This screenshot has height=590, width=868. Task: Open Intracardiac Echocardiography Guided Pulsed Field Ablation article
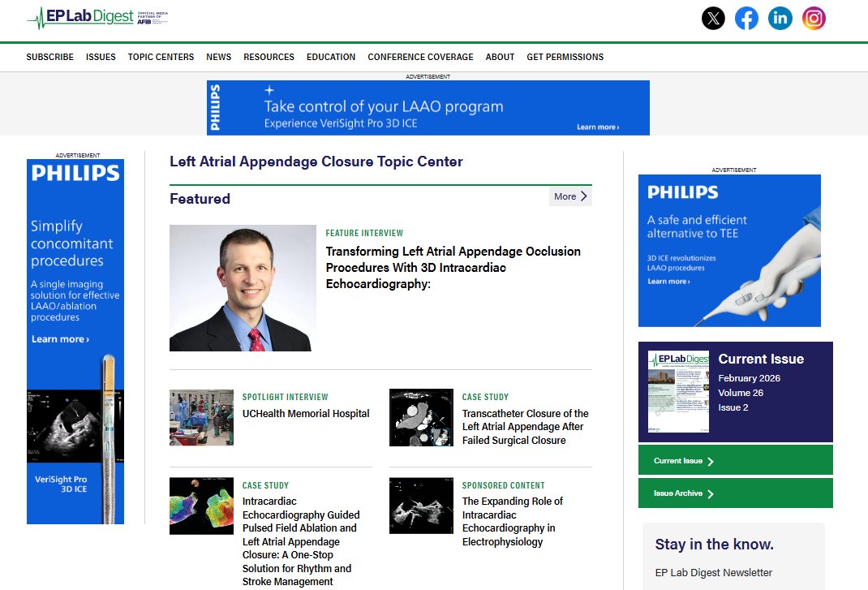[301, 541]
